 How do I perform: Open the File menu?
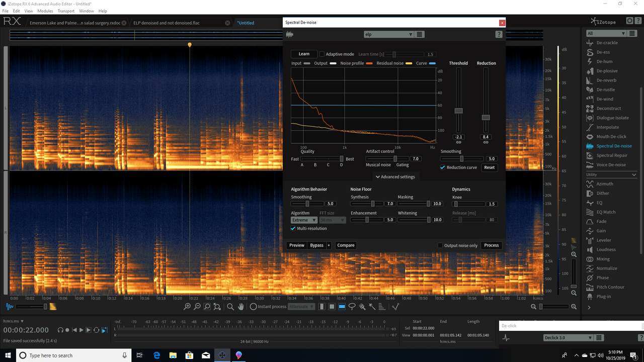(x=6, y=11)
